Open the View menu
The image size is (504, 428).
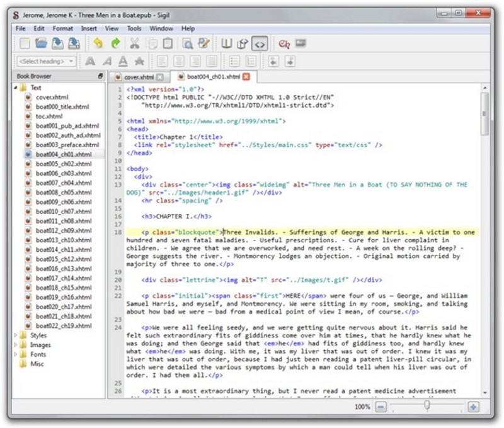pyautogui.click(x=112, y=28)
